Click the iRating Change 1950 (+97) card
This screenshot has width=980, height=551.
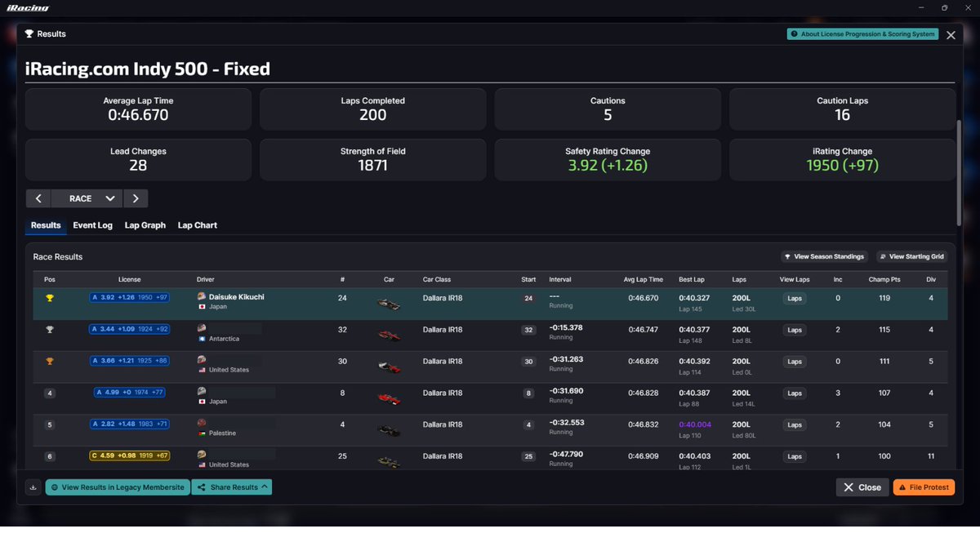(x=842, y=159)
